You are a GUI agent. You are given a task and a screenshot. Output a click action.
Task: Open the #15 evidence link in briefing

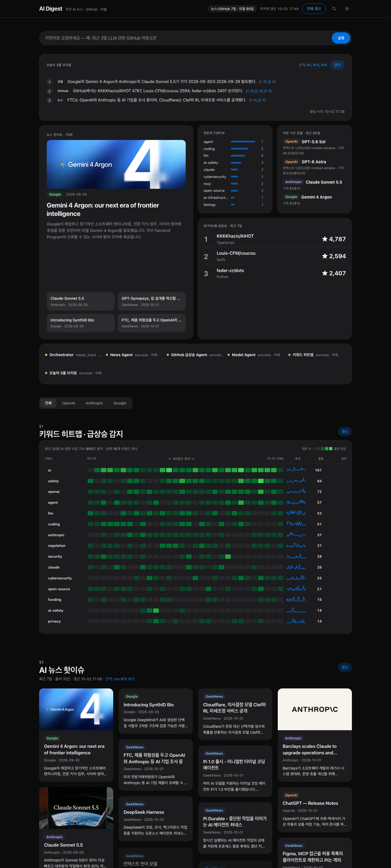(316, 65)
